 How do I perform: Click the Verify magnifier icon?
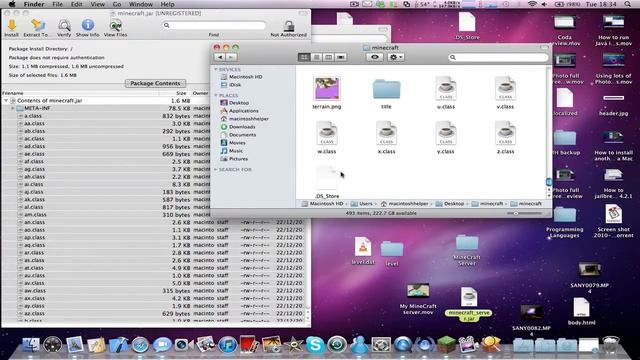pyautogui.click(x=64, y=26)
